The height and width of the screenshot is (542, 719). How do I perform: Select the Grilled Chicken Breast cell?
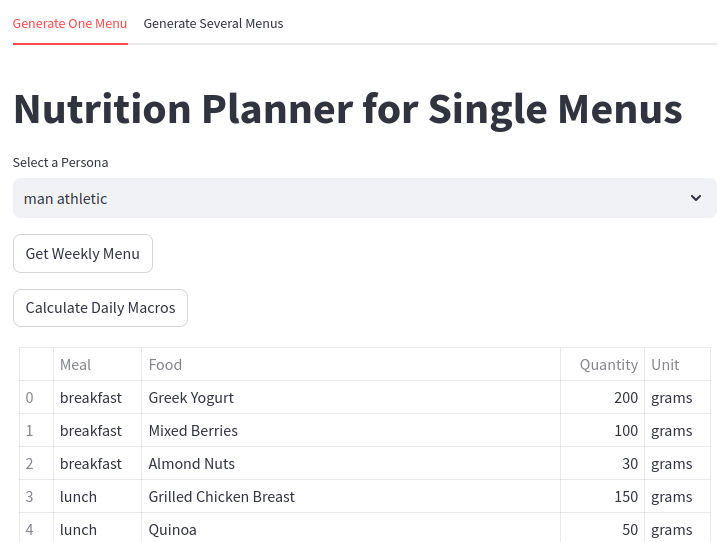(x=222, y=497)
